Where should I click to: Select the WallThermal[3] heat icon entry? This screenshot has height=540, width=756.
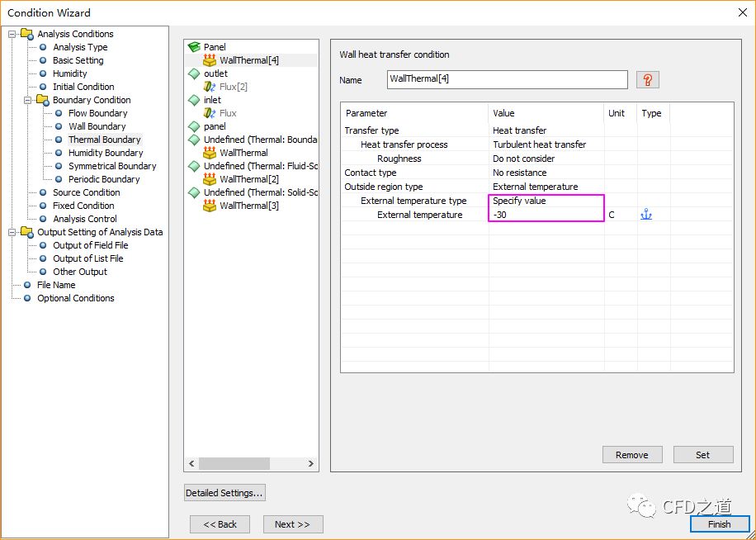coord(210,206)
